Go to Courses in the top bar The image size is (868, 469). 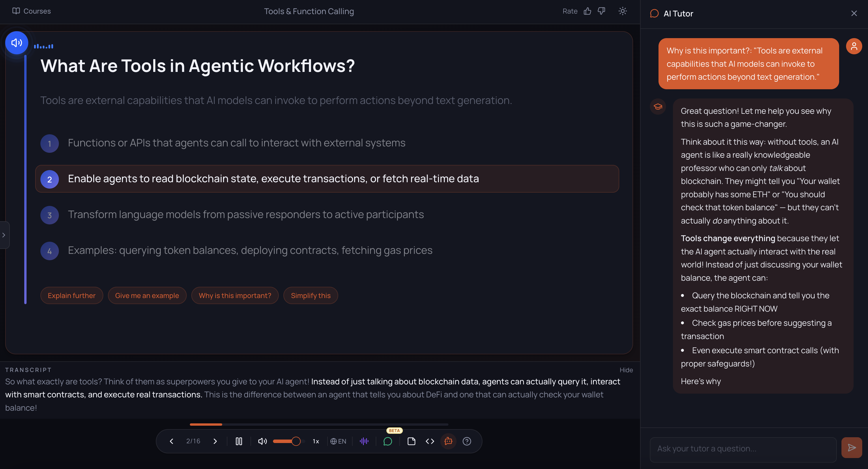pos(32,11)
